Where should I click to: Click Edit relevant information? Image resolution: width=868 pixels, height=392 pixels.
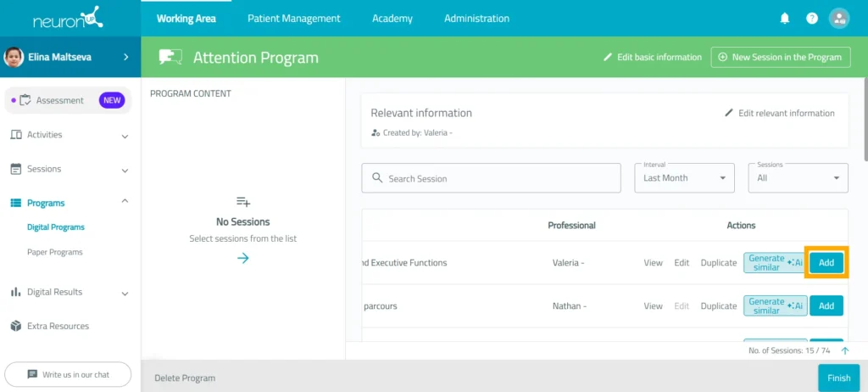[780, 113]
